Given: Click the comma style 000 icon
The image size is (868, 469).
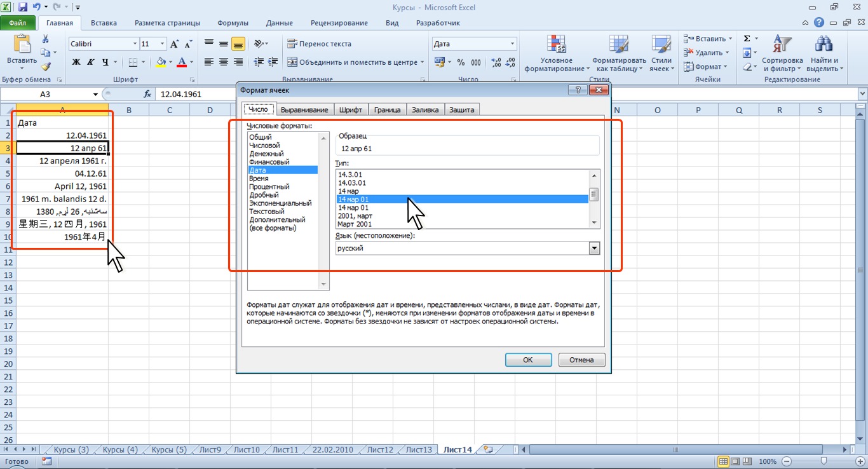Looking at the screenshot, I should 477,62.
